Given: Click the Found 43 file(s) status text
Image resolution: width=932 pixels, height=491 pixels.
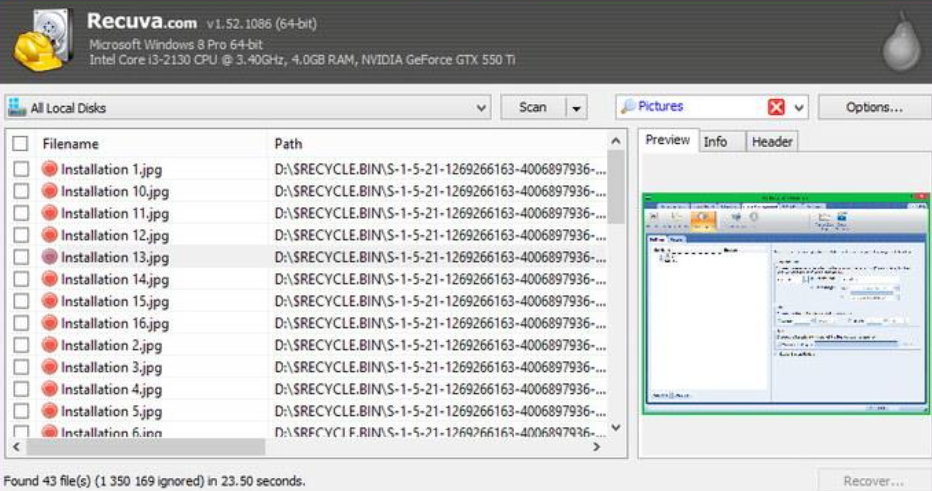Looking at the screenshot, I should (154, 481).
